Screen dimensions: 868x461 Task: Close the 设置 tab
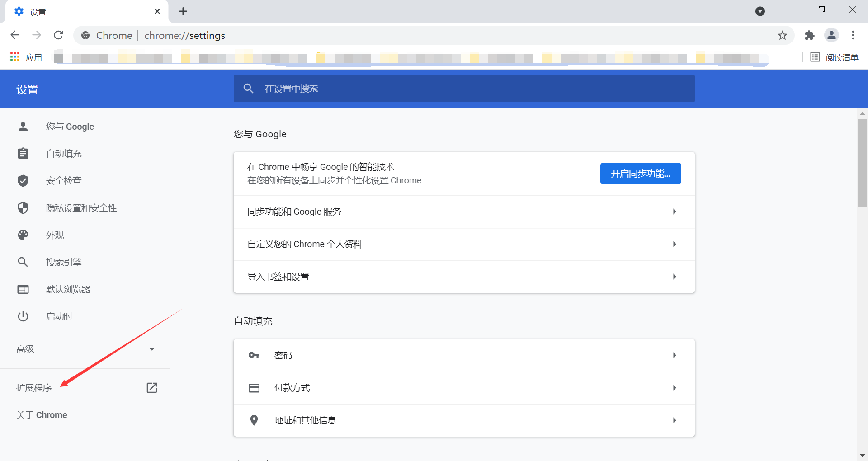157,11
